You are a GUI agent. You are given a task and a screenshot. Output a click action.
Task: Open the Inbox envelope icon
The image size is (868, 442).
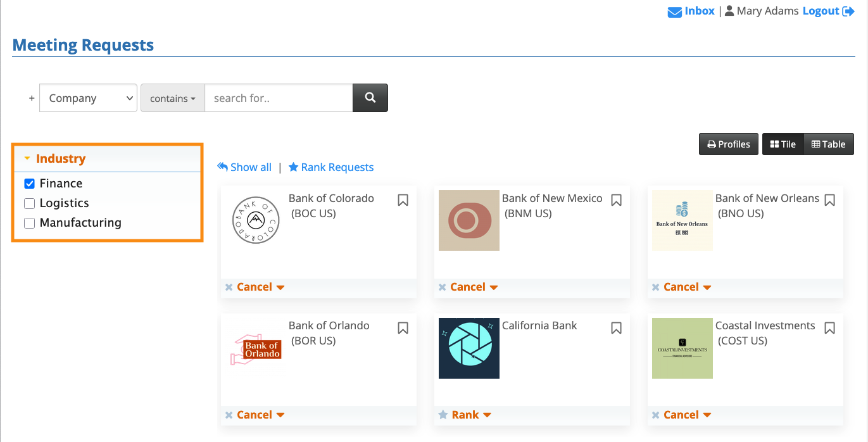675,11
